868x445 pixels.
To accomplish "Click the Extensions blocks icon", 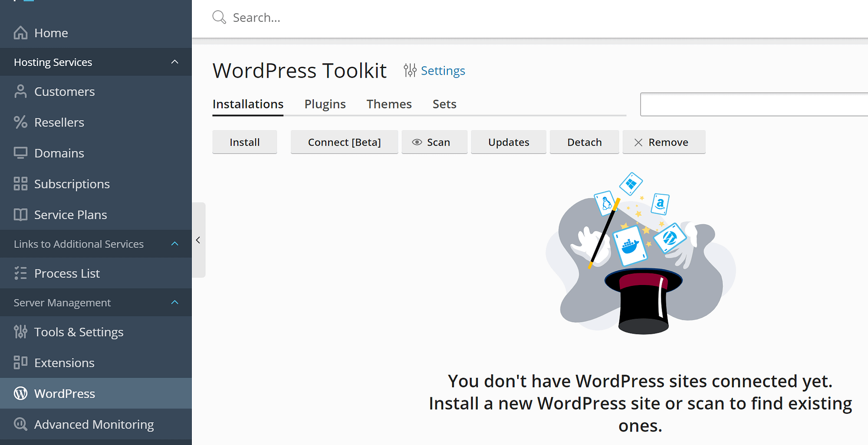I will (20, 363).
